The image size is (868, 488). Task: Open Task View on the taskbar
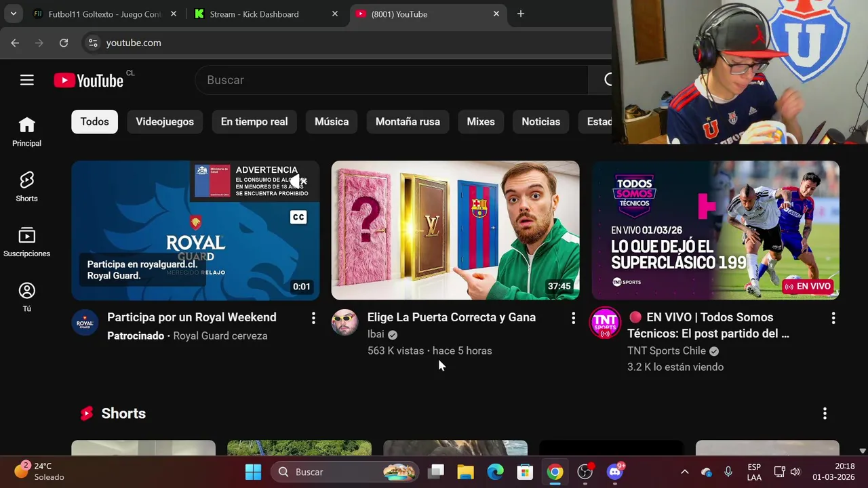click(436, 472)
